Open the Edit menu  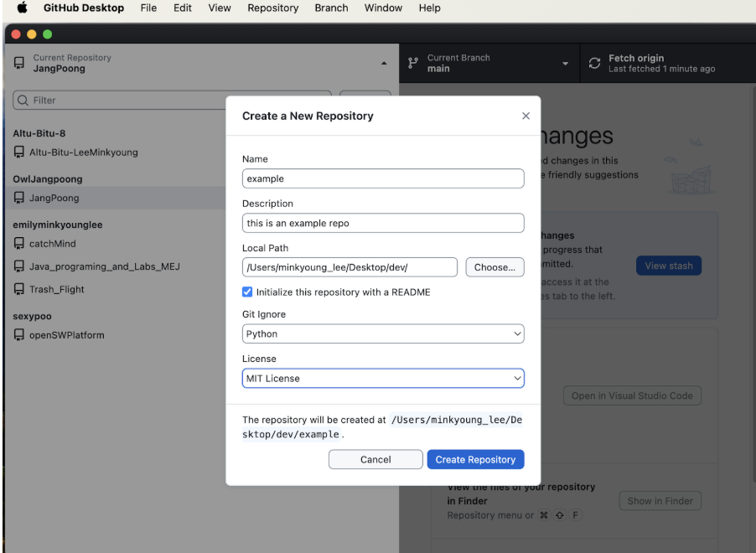click(x=182, y=8)
